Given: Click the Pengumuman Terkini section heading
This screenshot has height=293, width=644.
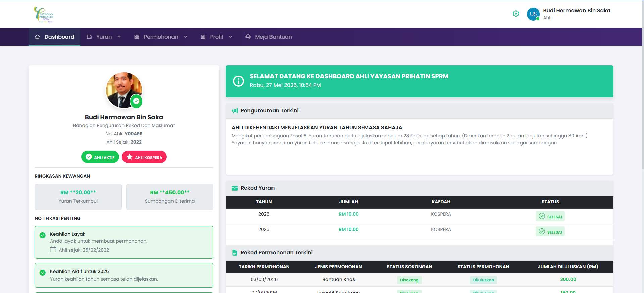Looking at the screenshot, I should [269, 111].
